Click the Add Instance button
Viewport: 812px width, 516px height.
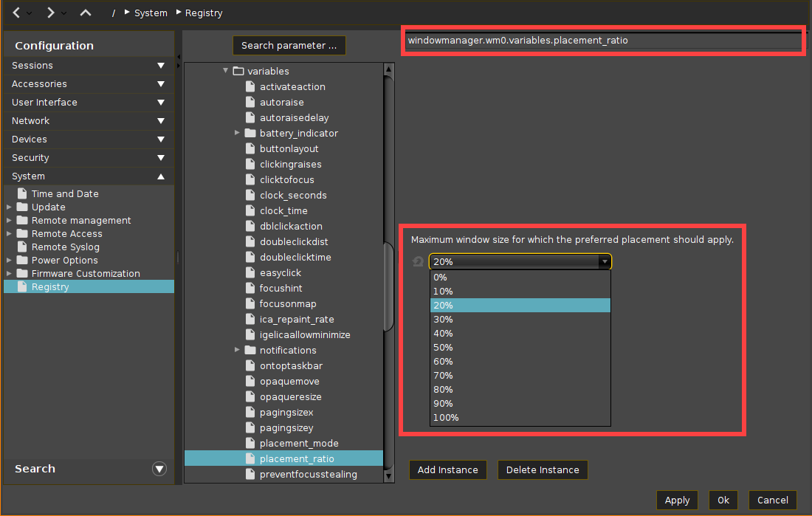coord(448,470)
